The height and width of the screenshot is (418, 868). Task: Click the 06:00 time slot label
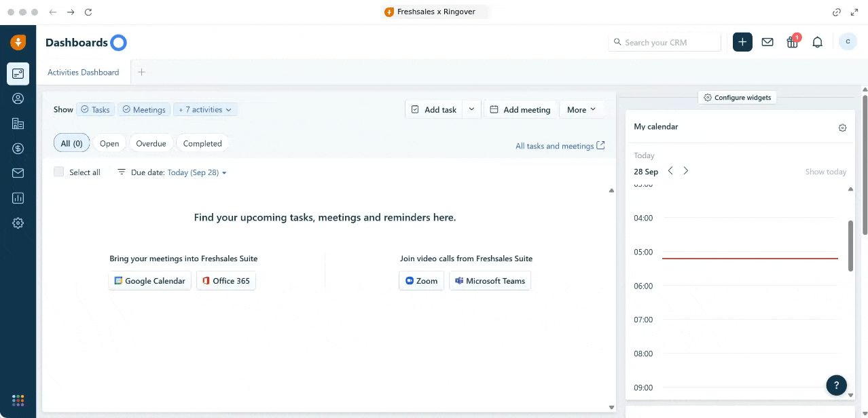(643, 286)
